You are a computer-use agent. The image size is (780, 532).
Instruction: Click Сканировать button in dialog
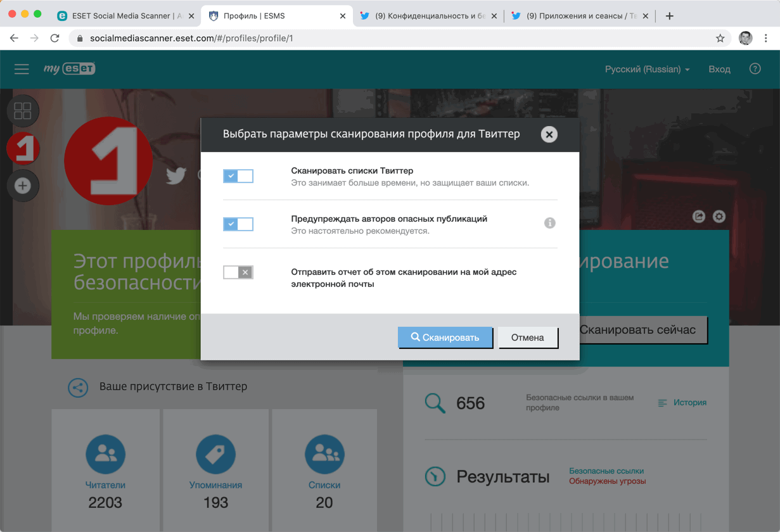[445, 337]
